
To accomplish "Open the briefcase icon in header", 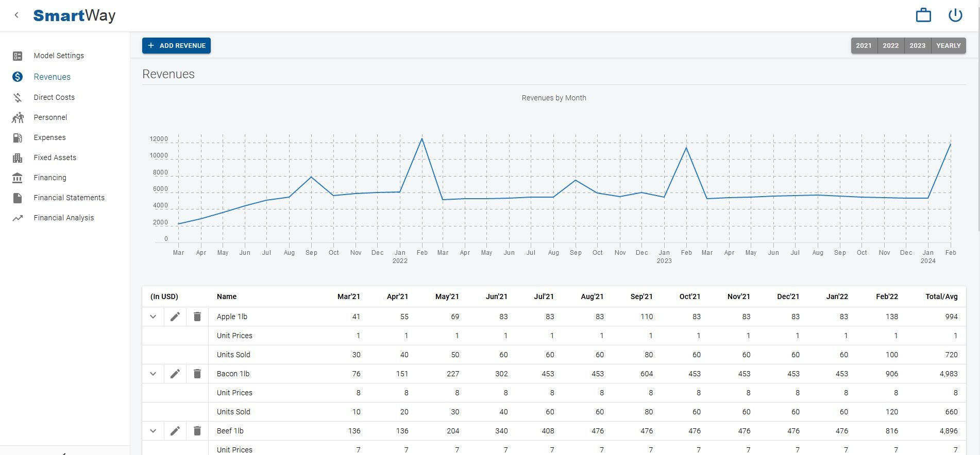I will pos(923,15).
